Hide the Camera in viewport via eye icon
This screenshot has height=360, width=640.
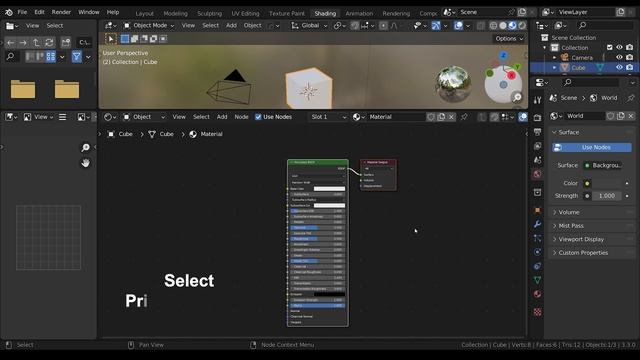pos(619,58)
